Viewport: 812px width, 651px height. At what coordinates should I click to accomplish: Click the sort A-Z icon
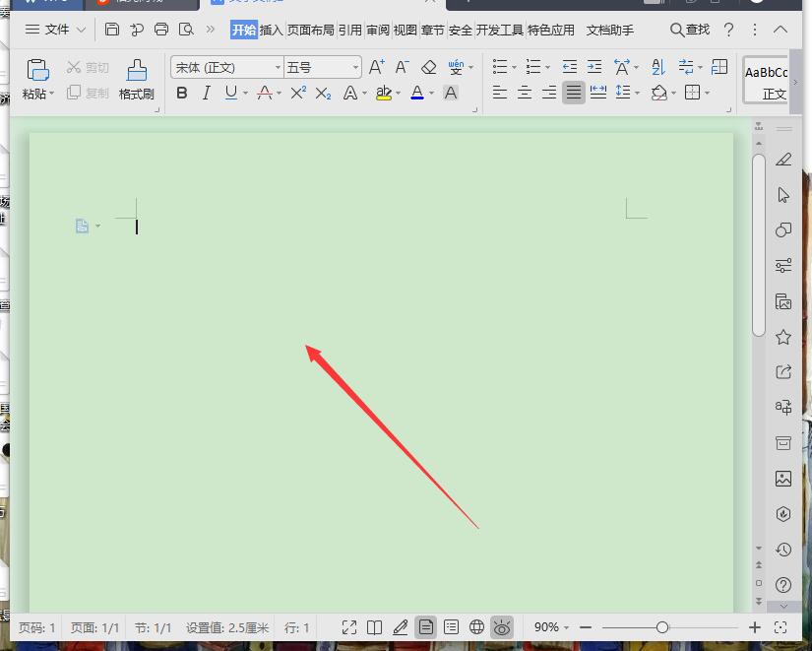pyautogui.click(x=658, y=67)
